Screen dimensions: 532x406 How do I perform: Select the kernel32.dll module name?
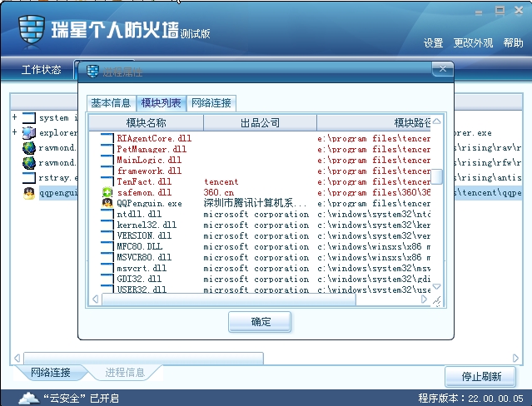[x=147, y=225]
